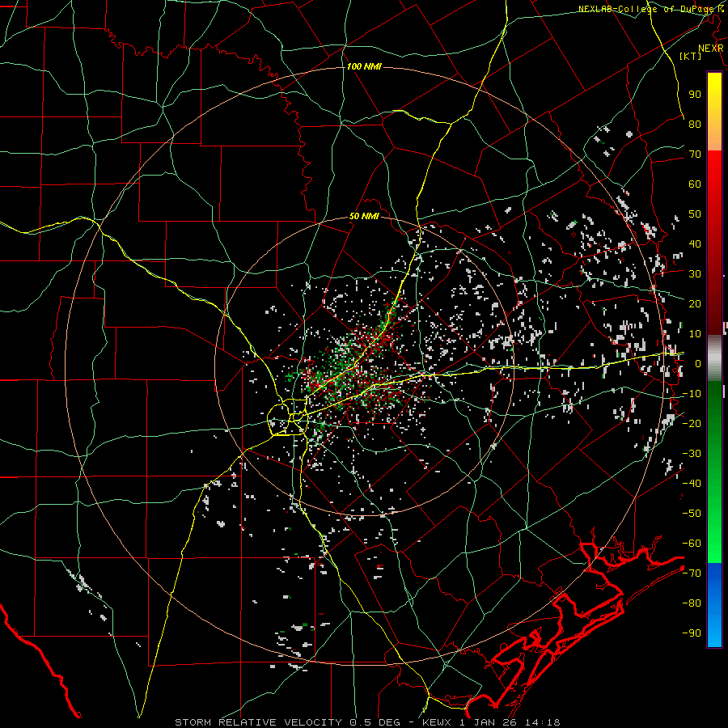Click the 50 value on the velocity scale

point(695,214)
